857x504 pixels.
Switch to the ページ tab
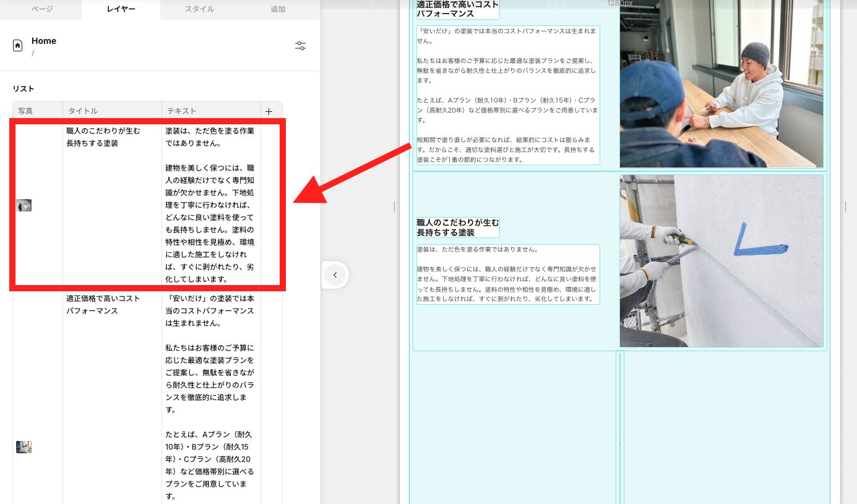pos(40,9)
